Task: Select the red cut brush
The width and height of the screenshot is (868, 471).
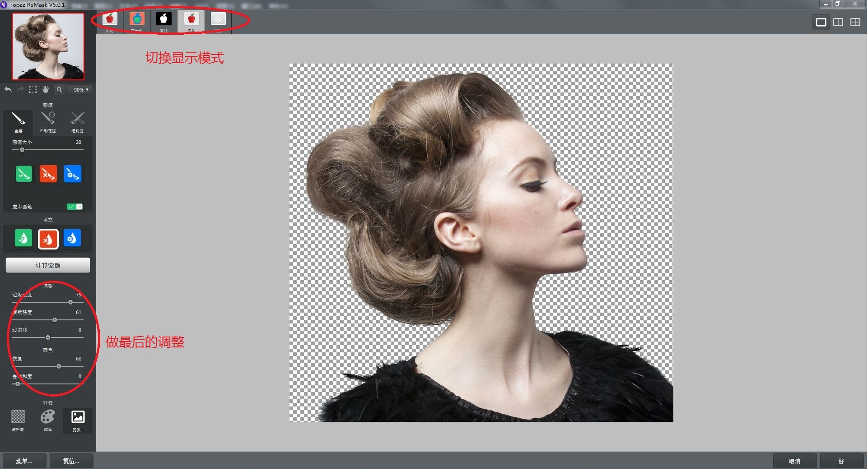Action: pyautogui.click(x=48, y=174)
